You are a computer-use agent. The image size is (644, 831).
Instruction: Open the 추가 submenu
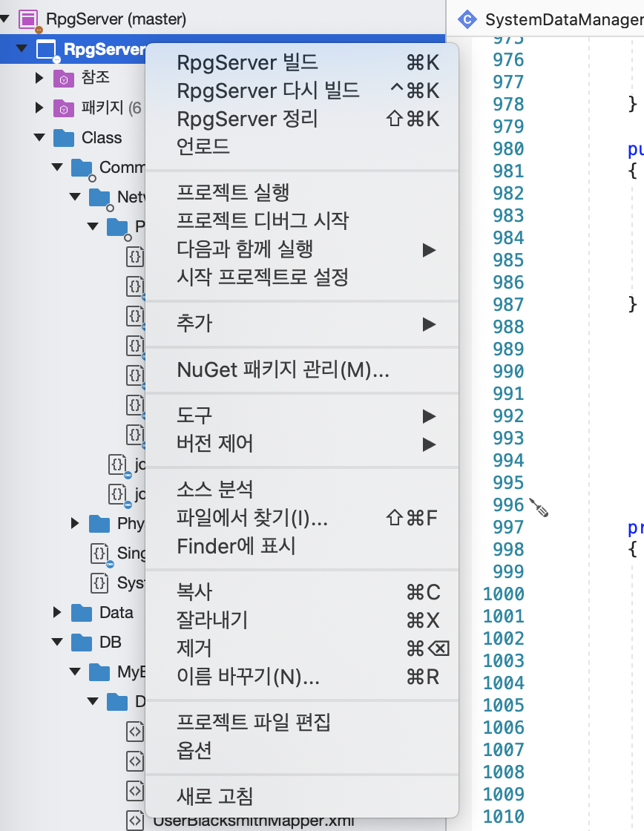301,323
